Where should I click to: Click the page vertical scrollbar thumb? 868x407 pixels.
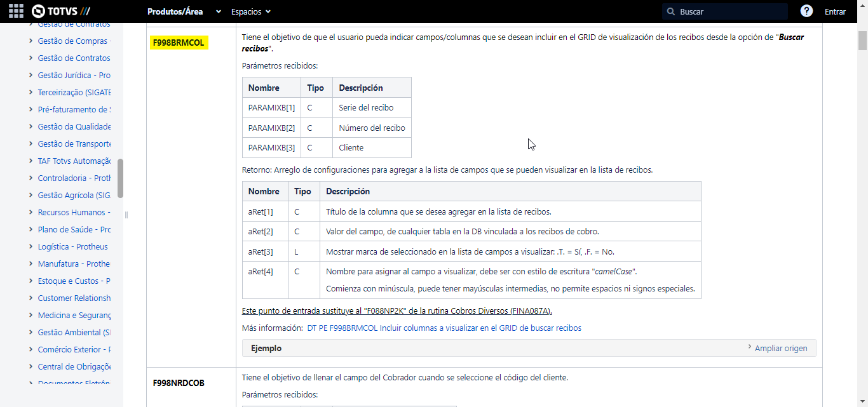pos(862,40)
